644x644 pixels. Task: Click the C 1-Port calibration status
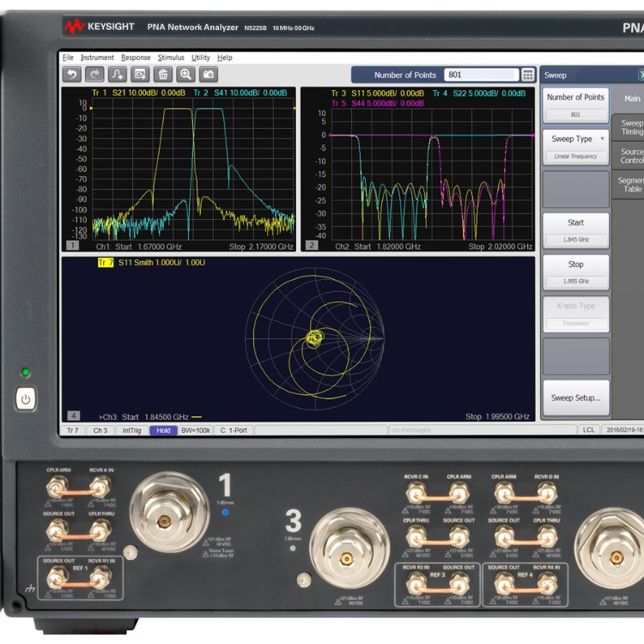click(234, 430)
